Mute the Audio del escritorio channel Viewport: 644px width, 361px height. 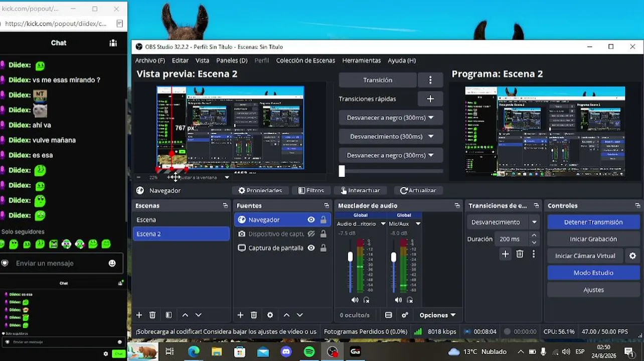click(x=355, y=300)
